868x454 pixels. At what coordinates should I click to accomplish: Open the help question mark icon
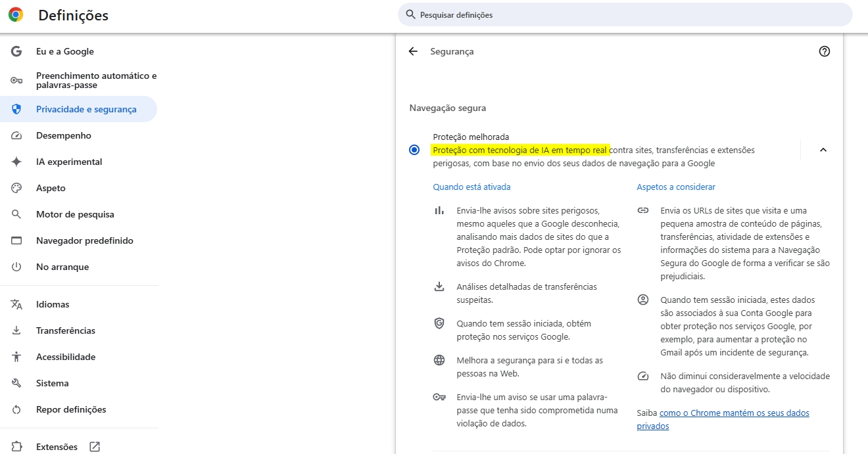point(825,51)
